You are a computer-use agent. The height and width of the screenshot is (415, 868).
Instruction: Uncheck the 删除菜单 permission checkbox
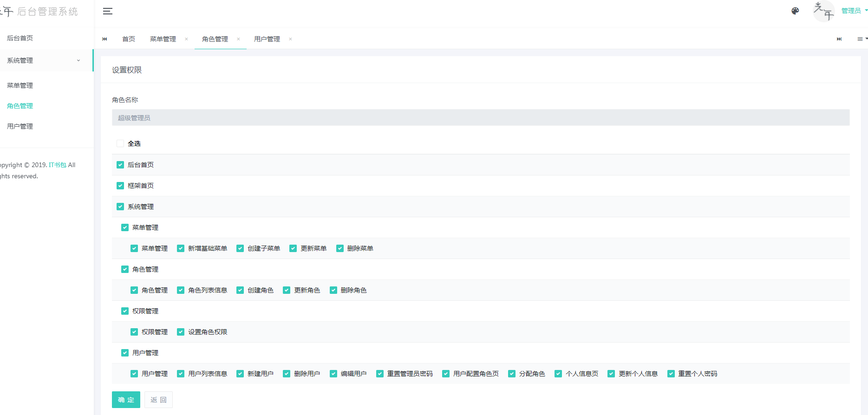click(x=340, y=248)
